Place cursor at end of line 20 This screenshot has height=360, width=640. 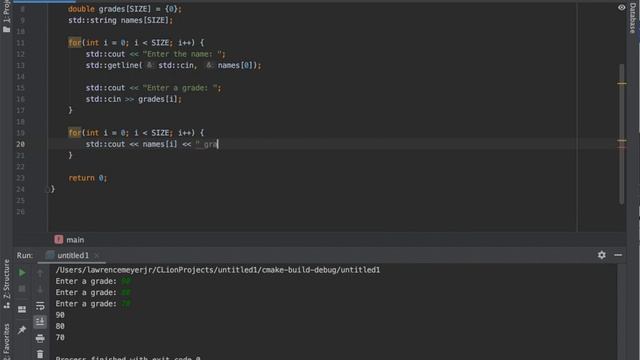click(x=218, y=144)
